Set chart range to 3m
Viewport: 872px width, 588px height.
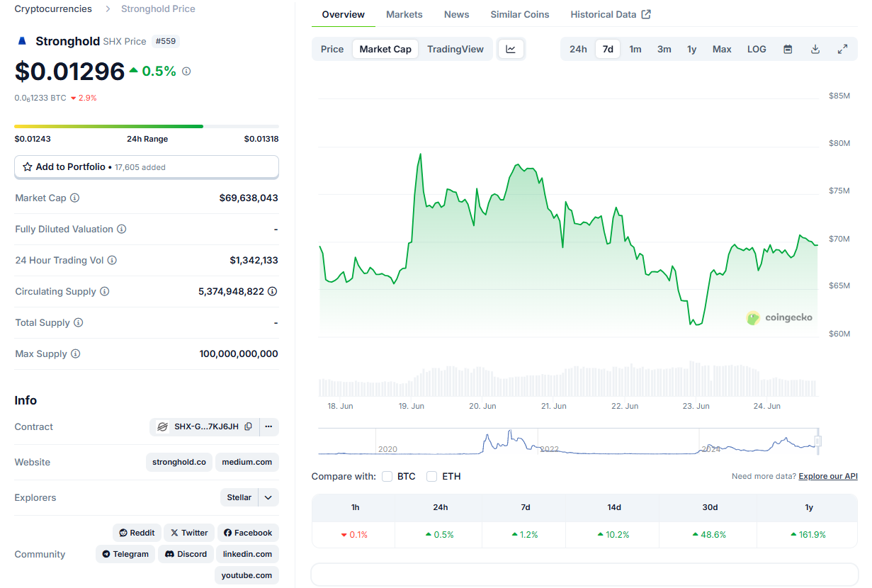664,49
